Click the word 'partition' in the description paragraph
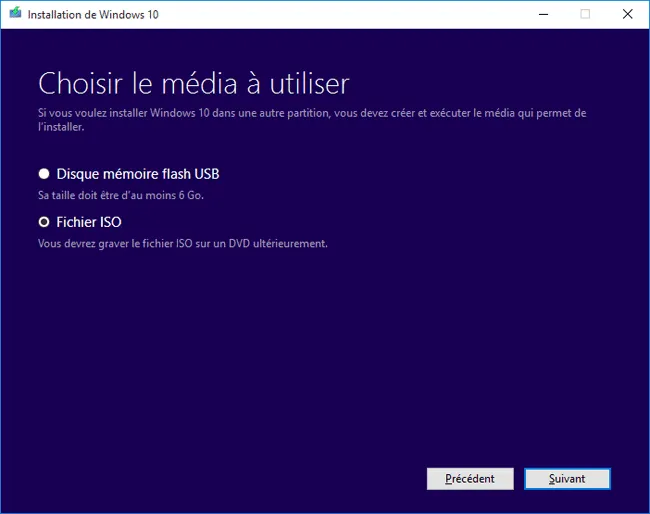Image resolution: width=650 pixels, height=514 pixels. tap(308, 113)
